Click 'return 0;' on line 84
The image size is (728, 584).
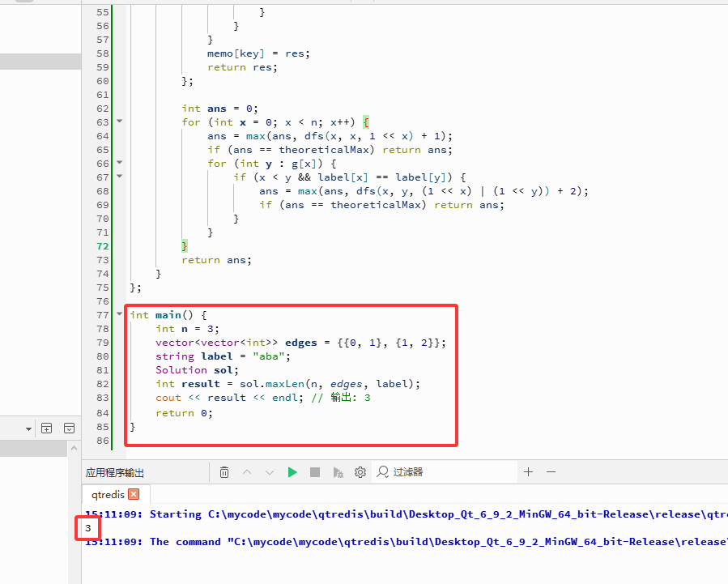(184, 414)
